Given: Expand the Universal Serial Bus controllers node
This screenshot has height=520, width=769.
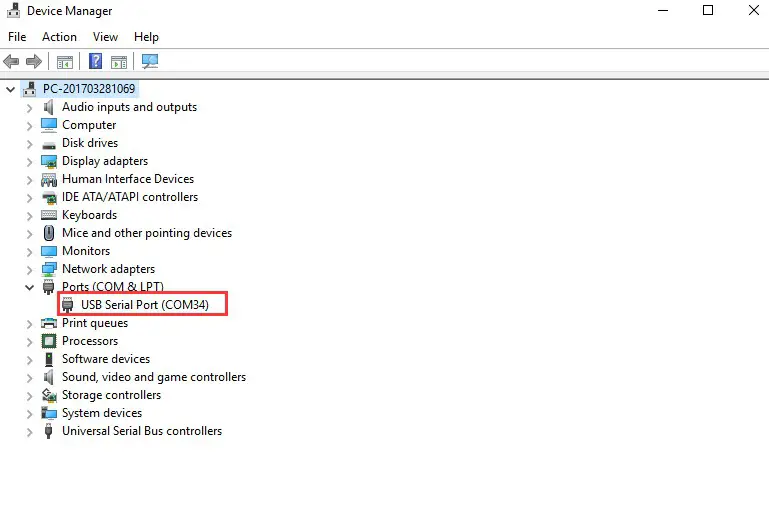Looking at the screenshot, I should pos(30,431).
